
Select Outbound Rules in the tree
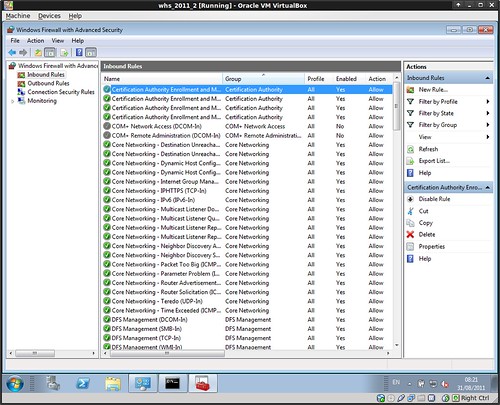(48, 83)
